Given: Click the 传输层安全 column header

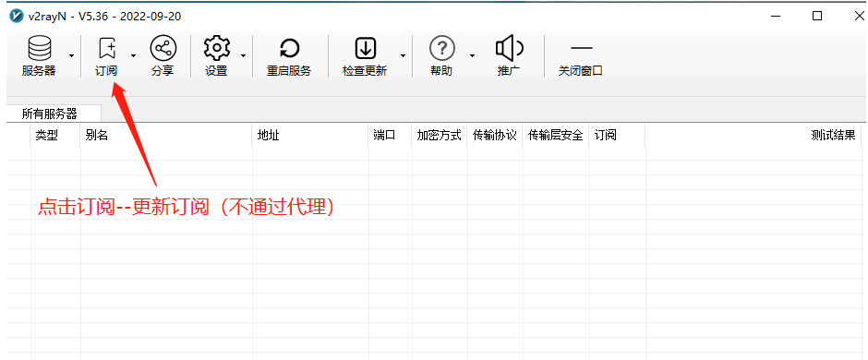Looking at the screenshot, I should [556, 136].
